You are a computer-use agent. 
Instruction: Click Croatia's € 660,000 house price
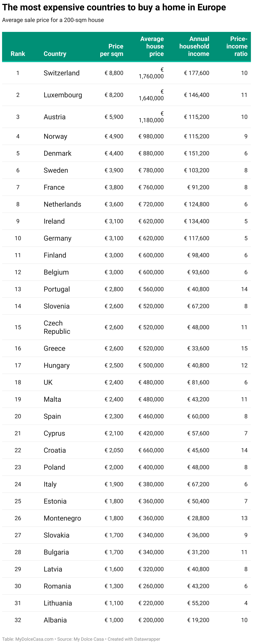click(x=151, y=450)
